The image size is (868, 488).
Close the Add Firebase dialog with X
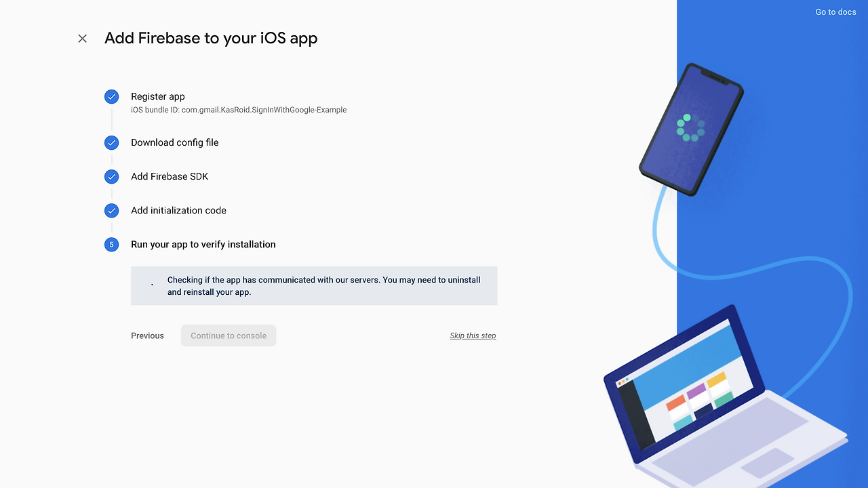(x=83, y=39)
